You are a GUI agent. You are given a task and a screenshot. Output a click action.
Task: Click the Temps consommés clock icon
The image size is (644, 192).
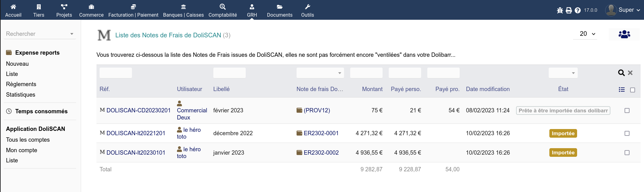[9, 111]
